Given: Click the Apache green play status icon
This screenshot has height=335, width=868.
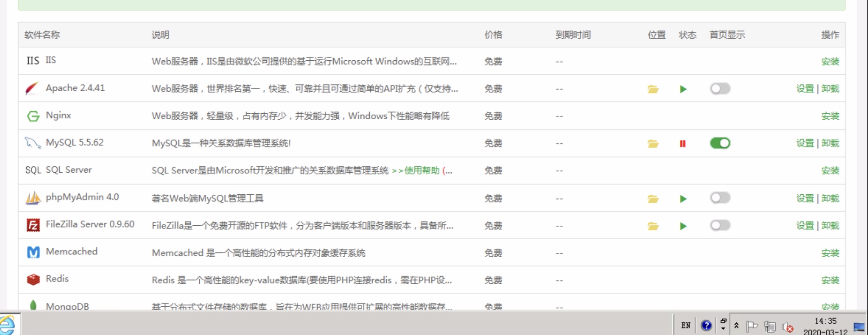Looking at the screenshot, I should click(683, 89).
